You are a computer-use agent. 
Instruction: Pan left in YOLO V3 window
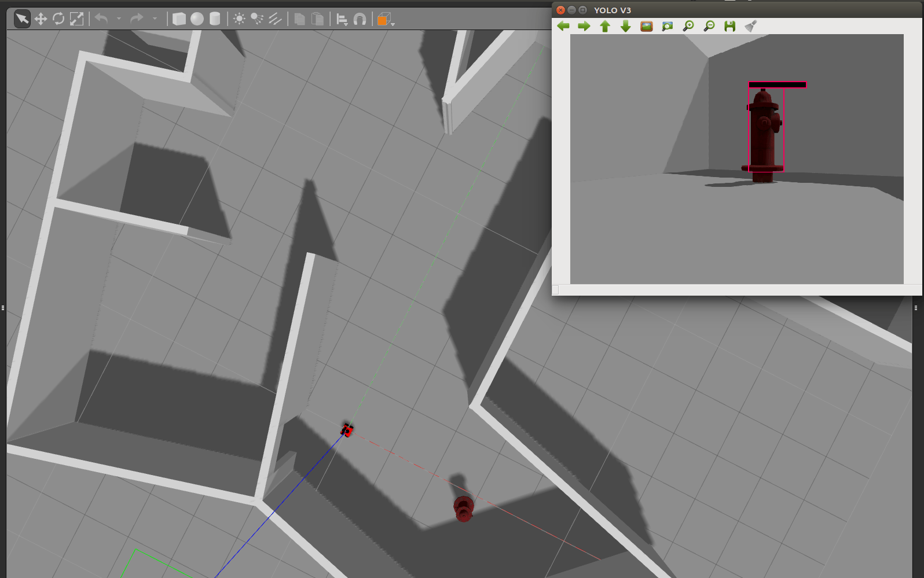tap(563, 26)
